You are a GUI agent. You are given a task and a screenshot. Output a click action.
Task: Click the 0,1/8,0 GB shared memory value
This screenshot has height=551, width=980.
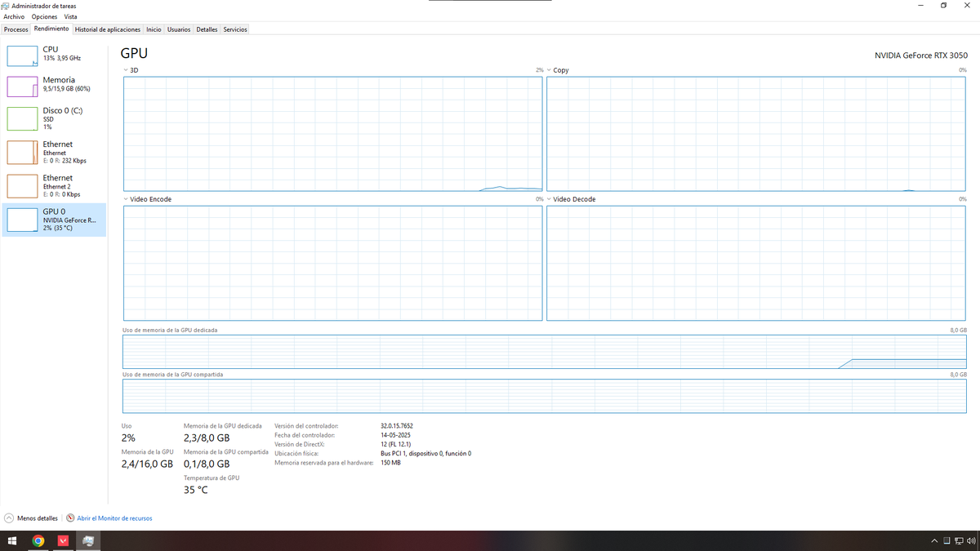207,464
